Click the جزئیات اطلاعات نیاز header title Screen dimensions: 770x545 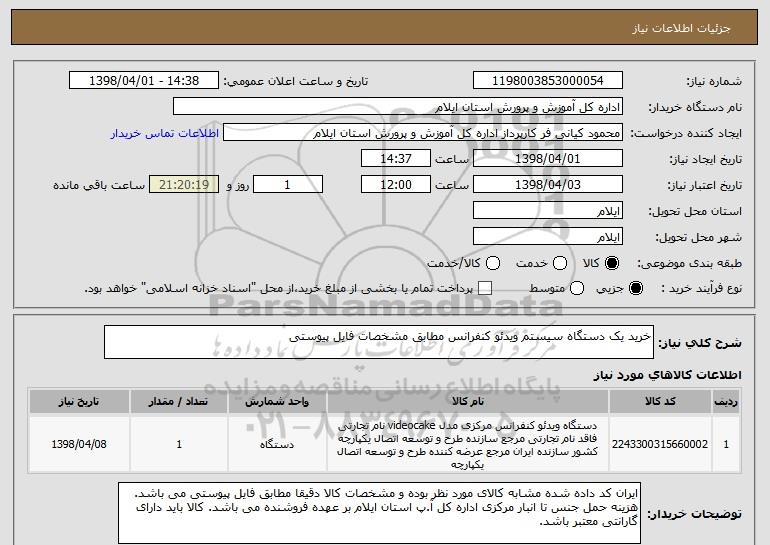(x=681, y=28)
